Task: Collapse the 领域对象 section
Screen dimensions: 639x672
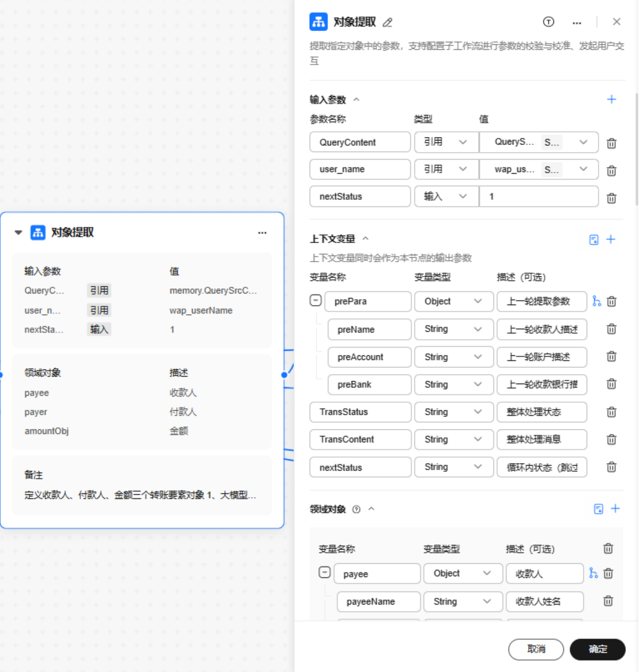Action: [372, 509]
